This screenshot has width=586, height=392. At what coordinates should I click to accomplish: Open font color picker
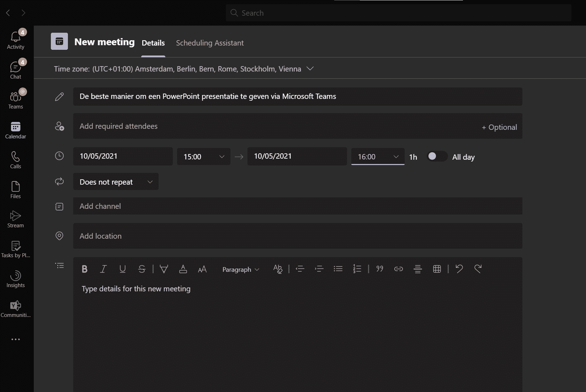click(x=183, y=269)
